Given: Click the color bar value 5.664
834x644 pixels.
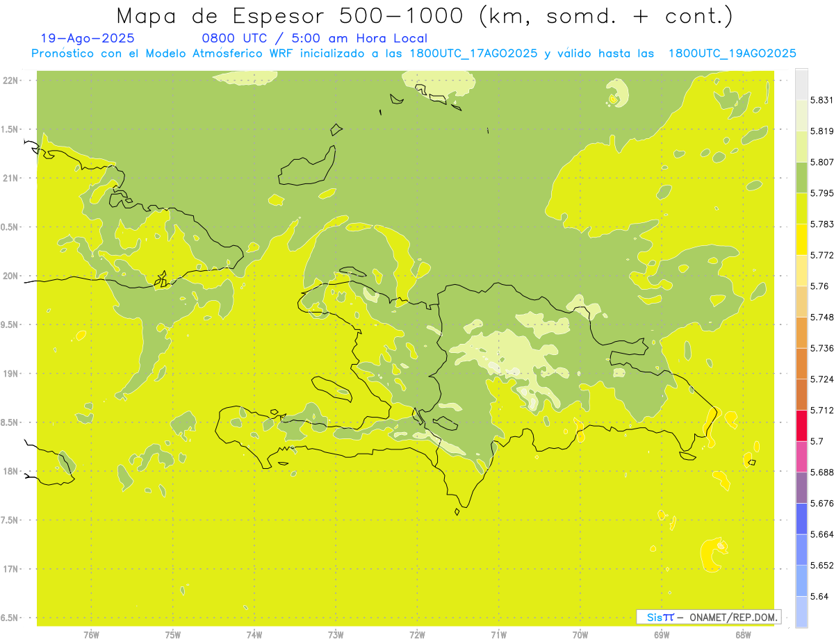Looking at the screenshot, I should (x=822, y=534).
